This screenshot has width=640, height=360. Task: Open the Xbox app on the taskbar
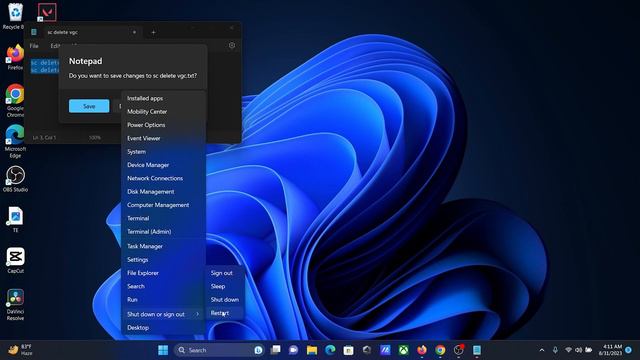pyautogui.click(x=404, y=350)
